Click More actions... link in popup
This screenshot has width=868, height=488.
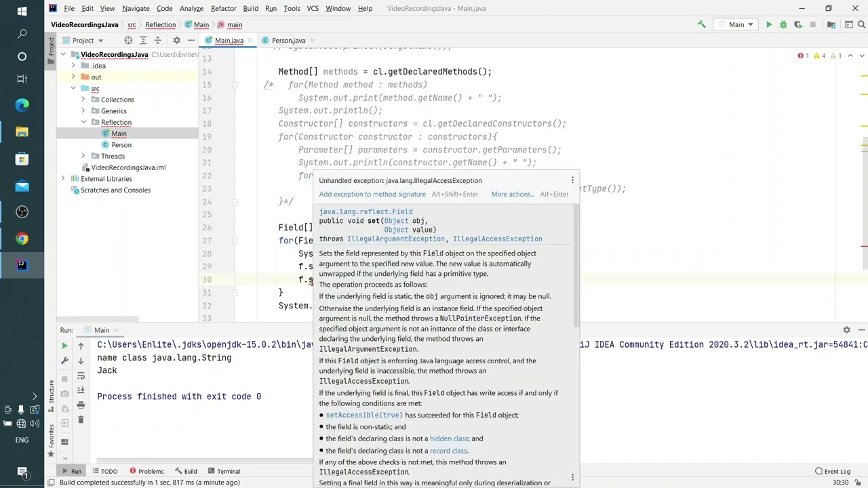(512, 194)
